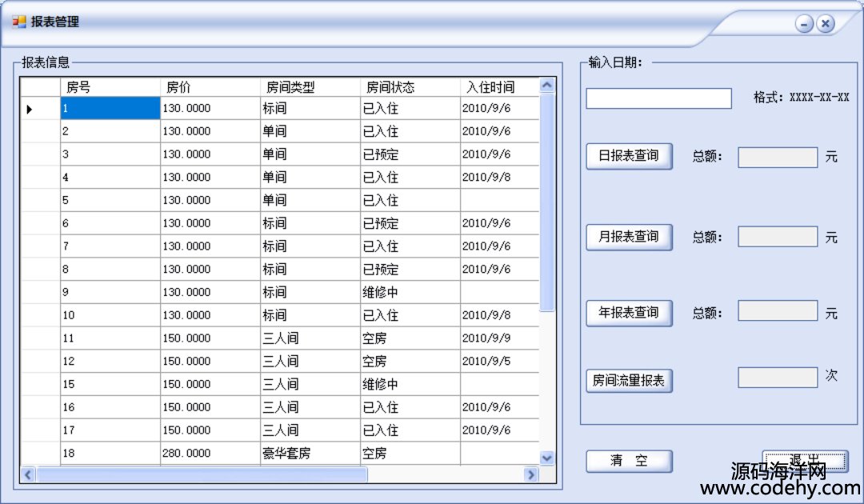Click the minimize window button

(804, 24)
